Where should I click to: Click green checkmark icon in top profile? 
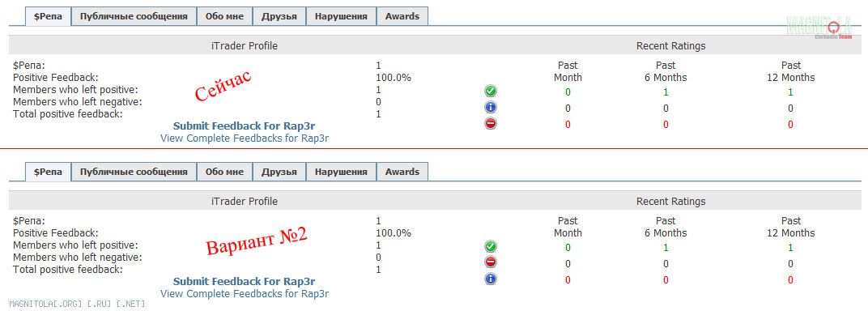pos(491,92)
